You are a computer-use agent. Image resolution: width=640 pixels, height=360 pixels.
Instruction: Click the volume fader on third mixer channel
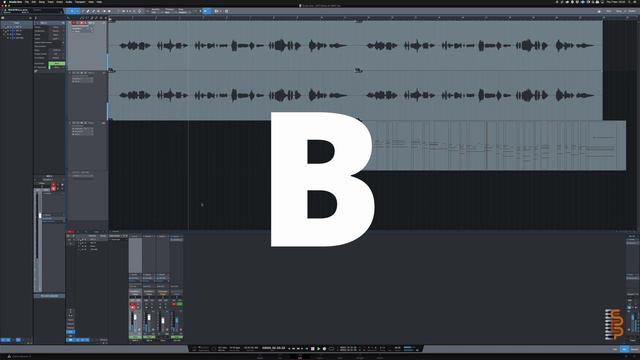[x=163, y=320]
